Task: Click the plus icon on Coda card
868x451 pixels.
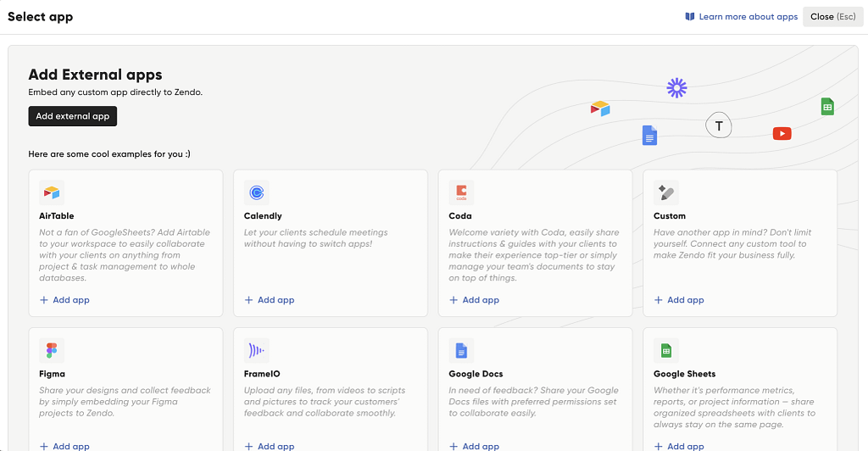Action: [x=453, y=300]
